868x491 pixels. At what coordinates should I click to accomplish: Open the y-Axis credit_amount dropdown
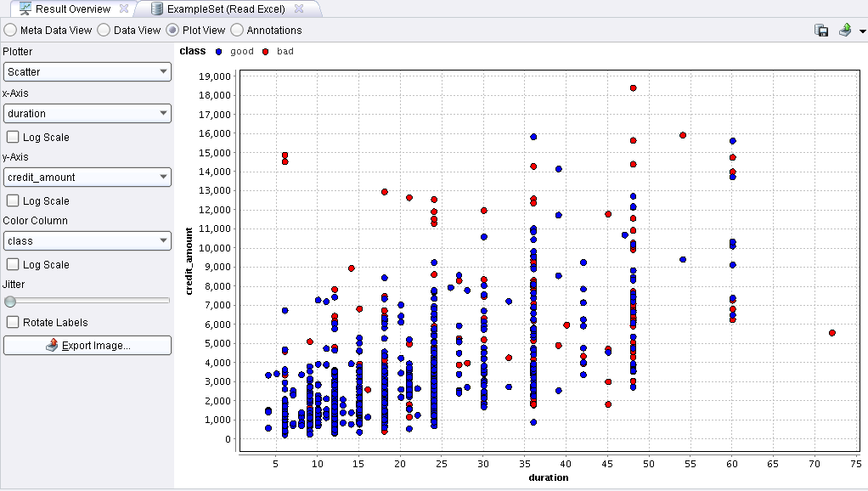click(x=87, y=178)
